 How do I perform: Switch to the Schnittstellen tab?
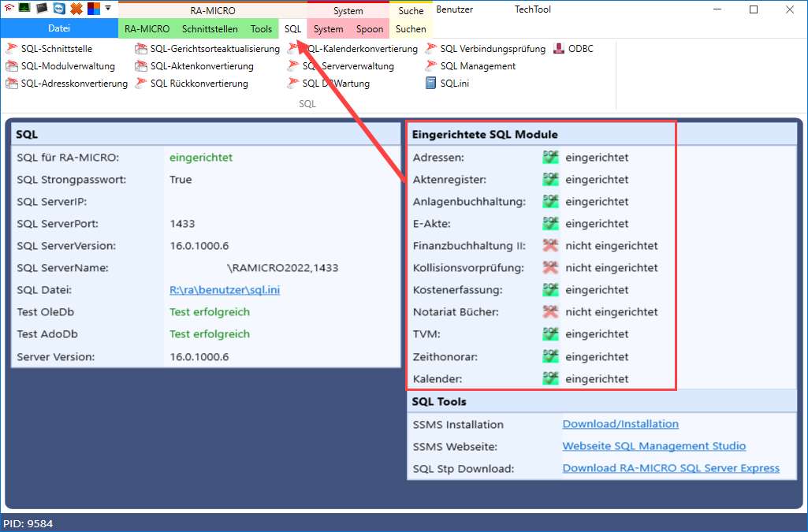click(x=210, y=29)
